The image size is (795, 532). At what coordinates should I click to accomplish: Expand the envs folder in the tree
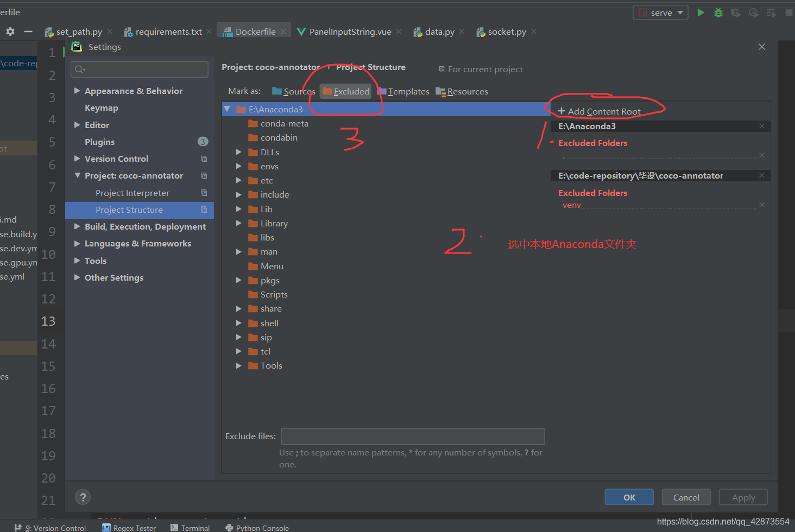[x=239, y=166]
